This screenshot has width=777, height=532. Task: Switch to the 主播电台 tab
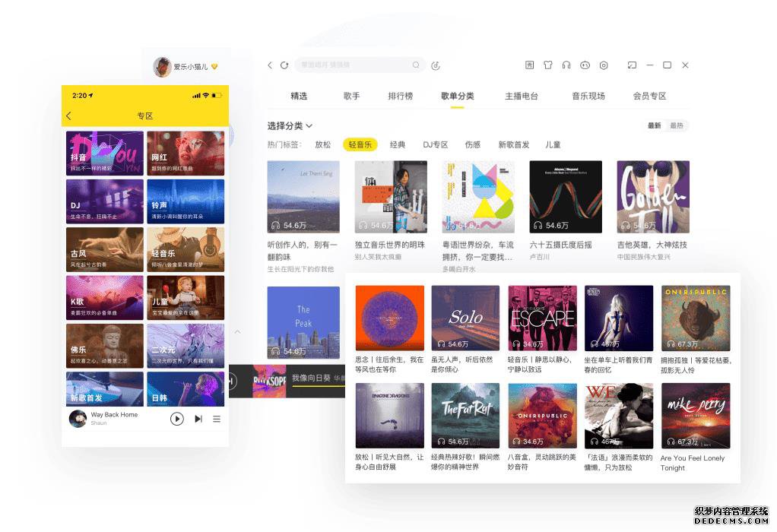(x=521, y=96)
